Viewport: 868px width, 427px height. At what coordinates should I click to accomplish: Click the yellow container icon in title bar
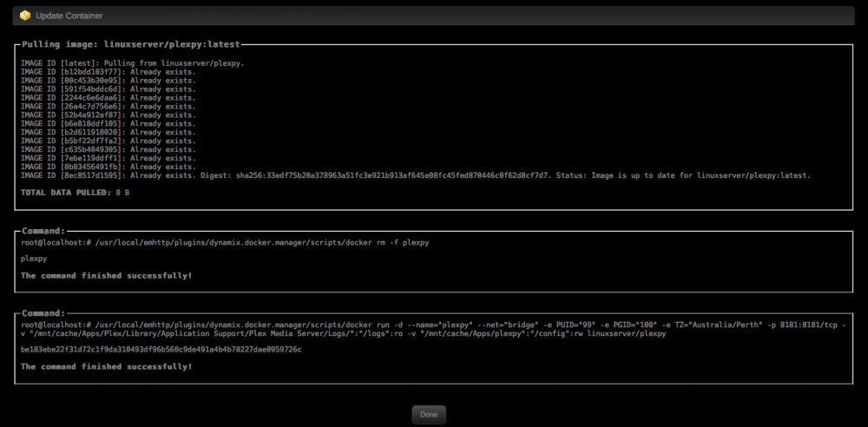[x=25, y=16]
